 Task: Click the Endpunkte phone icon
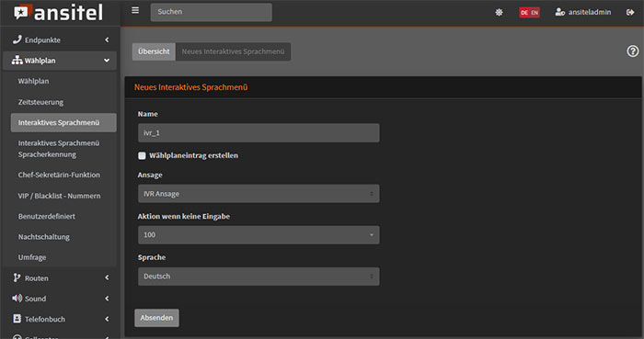coord(17,40)
